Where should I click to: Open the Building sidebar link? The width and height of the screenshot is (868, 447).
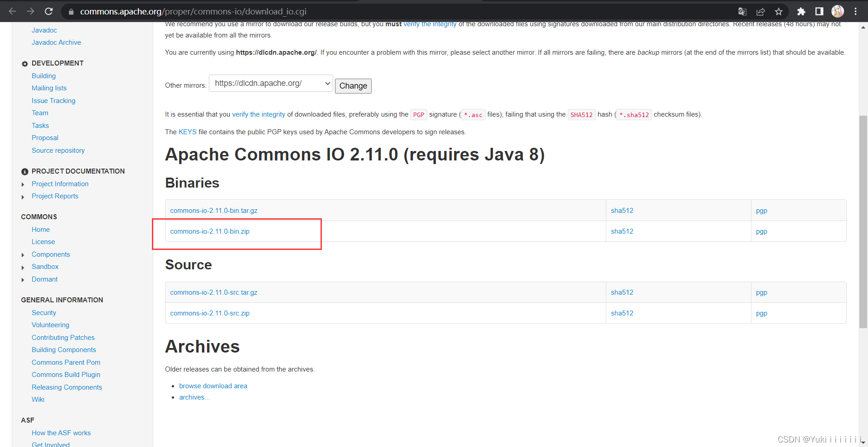(44, 76)
